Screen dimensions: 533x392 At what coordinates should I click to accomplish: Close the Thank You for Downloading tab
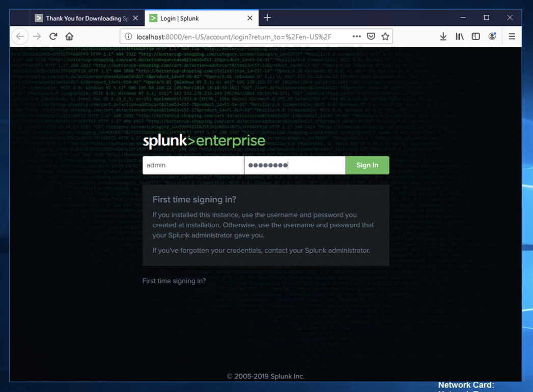135,18
